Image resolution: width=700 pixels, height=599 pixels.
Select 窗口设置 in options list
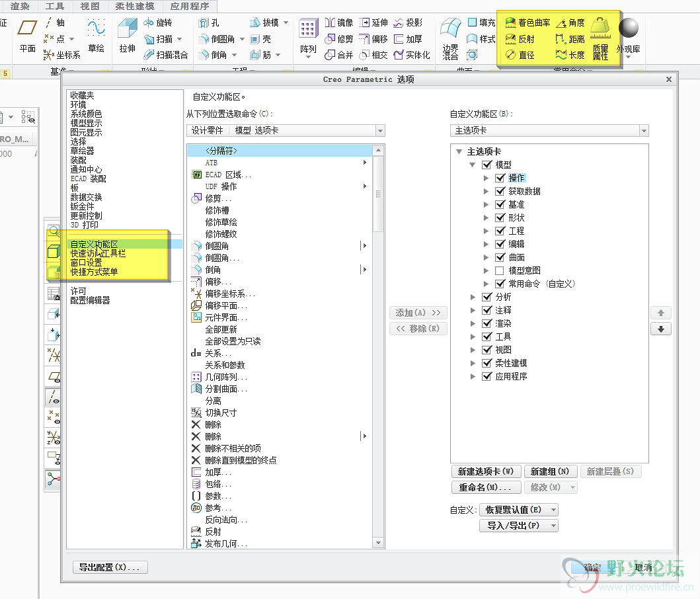pos(86,262)
